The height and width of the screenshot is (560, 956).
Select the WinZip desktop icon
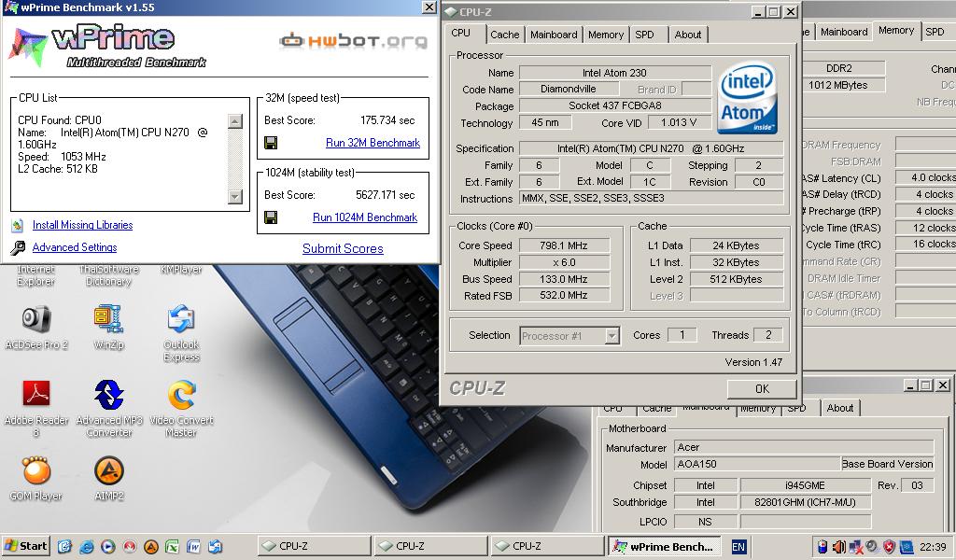[108, 319]
